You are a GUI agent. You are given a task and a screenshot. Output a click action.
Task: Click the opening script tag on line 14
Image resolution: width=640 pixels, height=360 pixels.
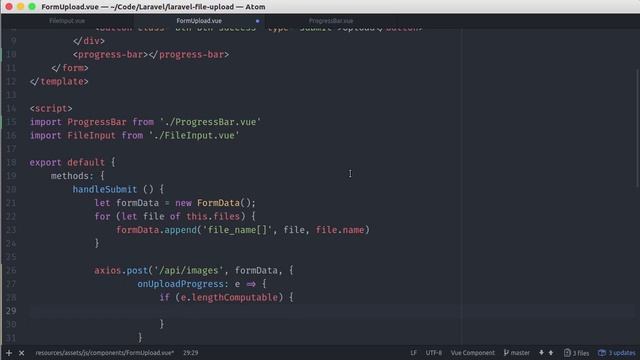coord(51,109)
